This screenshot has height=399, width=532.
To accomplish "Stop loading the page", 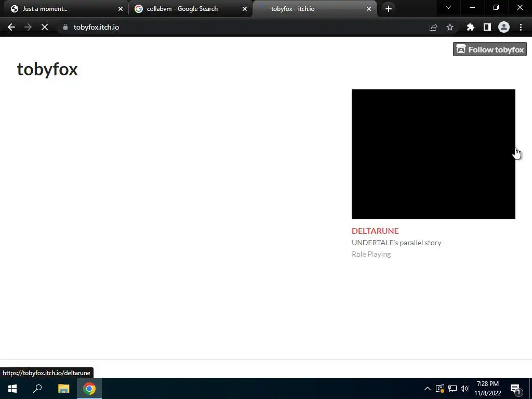I will click(45, 27).
